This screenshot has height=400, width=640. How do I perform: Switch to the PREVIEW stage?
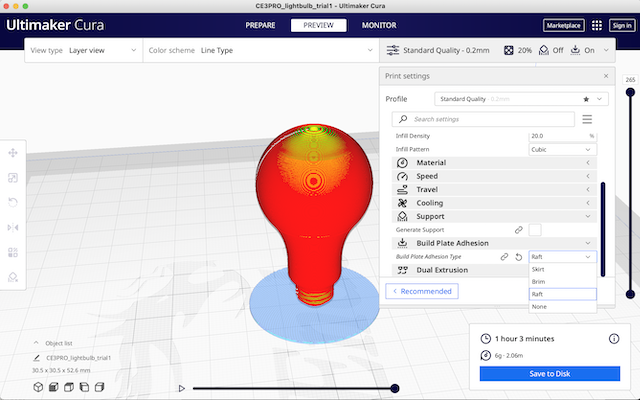coord(318,25)
